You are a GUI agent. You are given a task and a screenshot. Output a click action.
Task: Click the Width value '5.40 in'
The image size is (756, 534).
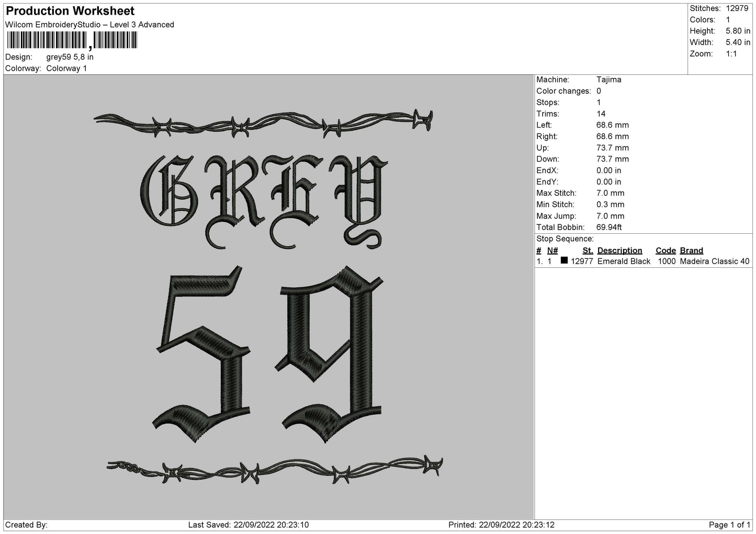click(x=738, y=42)
